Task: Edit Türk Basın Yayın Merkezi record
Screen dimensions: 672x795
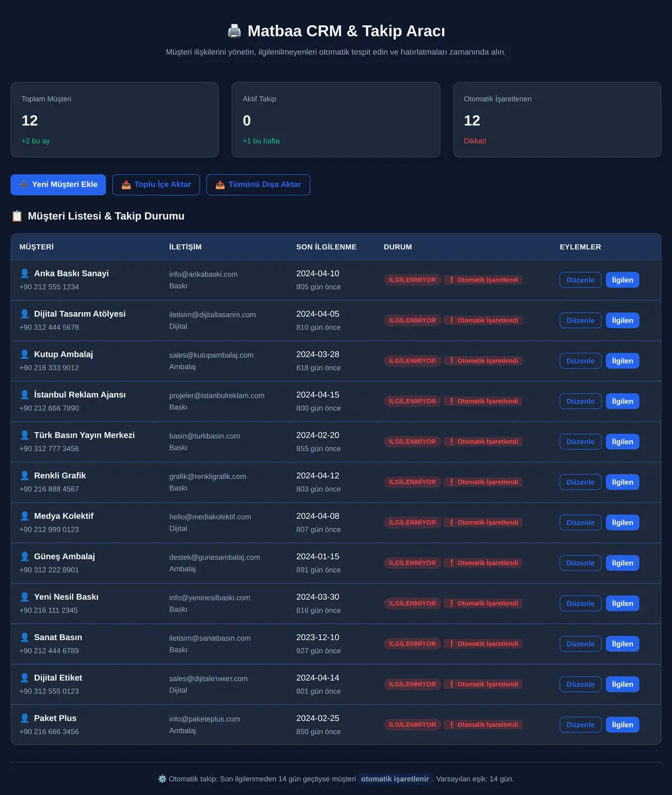Action: click(581, 441)
